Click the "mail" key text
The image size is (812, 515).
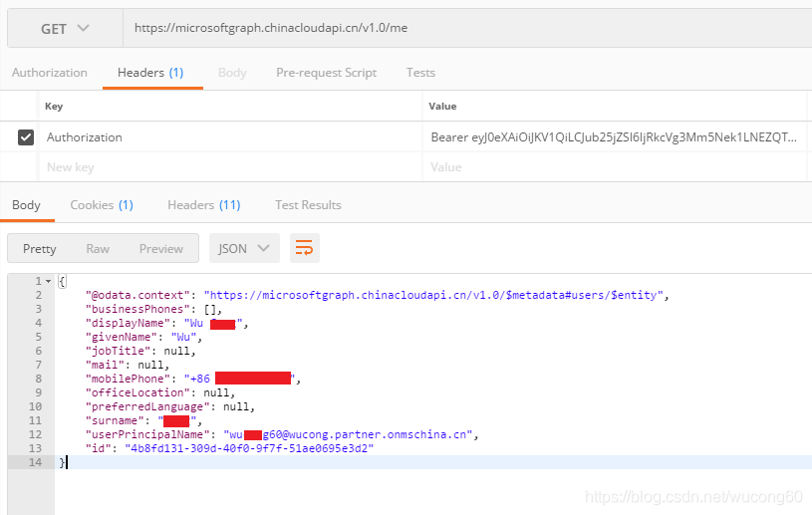click(106, 365)
